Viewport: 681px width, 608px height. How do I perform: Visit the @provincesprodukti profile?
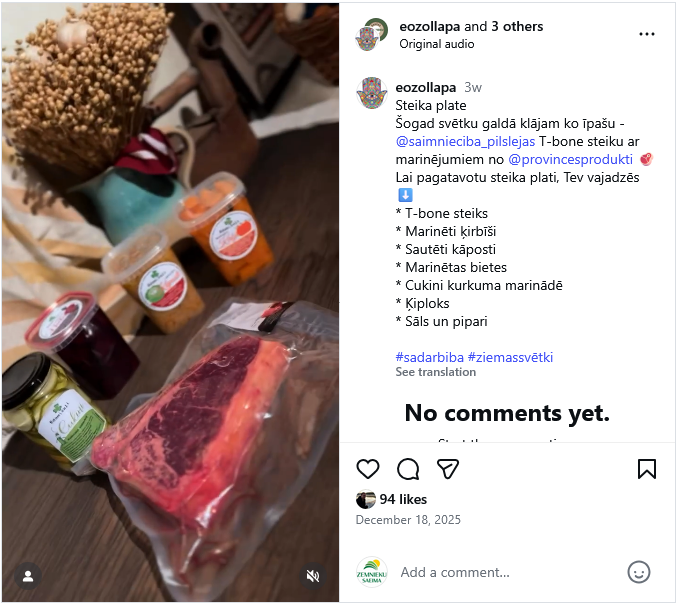570,159
